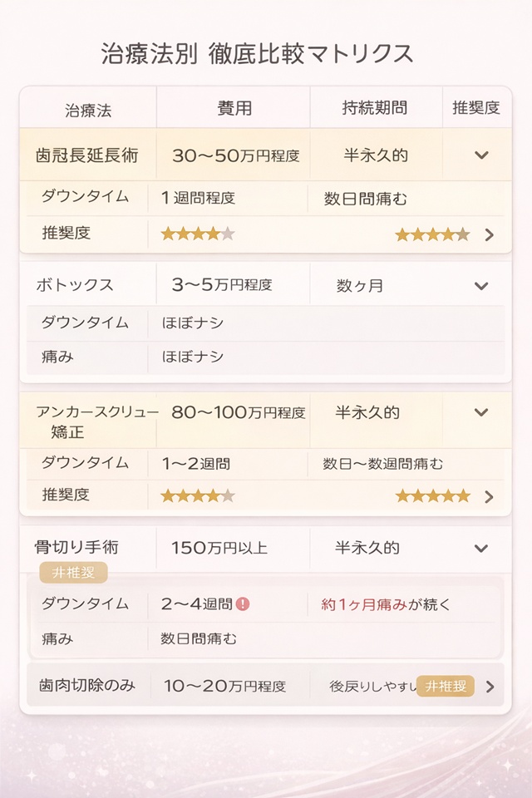The width and height of the screenshot is (532, 798).
Task: Click the gold star cluster on 推奨度 right side
Action: coord(432,234)
